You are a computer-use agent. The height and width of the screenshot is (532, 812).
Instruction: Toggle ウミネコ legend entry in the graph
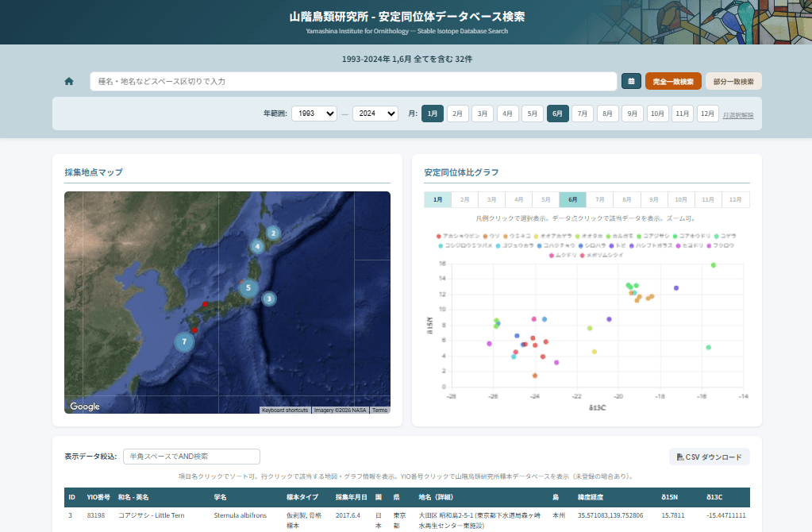tap(517, 236)
